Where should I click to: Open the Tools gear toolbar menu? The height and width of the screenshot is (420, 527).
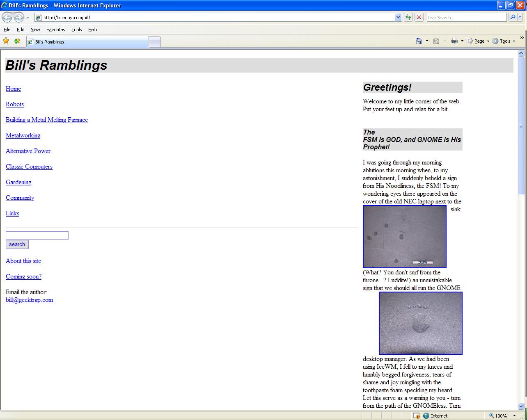(504, 41)
